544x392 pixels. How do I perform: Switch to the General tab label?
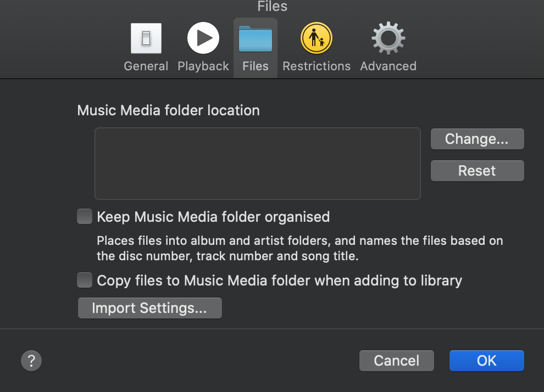(146, 66)
